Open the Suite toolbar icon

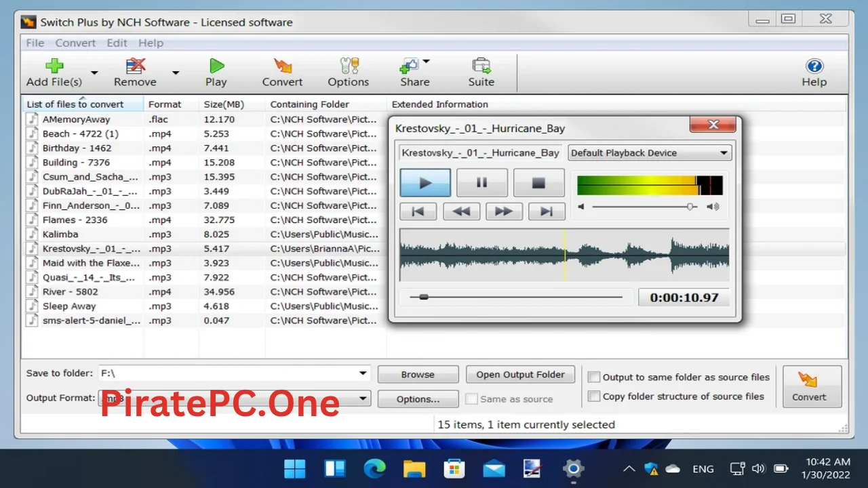[481, 66]
